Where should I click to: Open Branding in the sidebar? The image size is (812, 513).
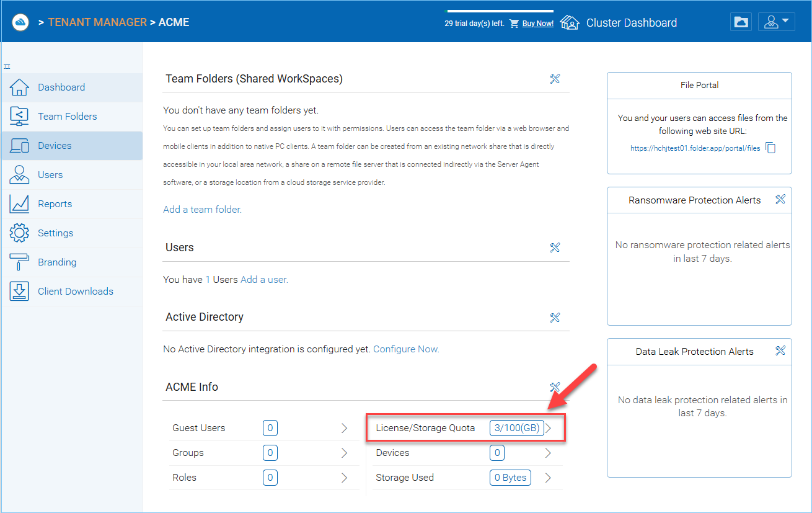(72, 262)
